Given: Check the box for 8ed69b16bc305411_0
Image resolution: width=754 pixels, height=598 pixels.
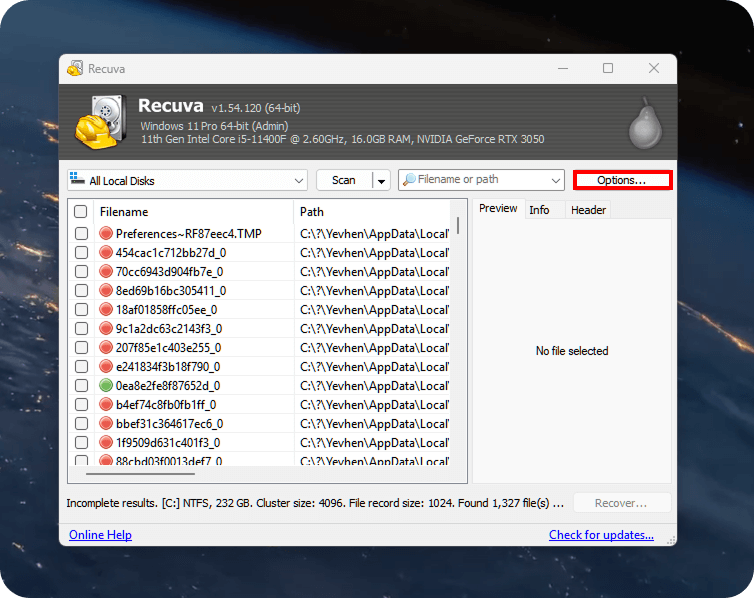Looking at the screenshot, I should coord(82,290).
